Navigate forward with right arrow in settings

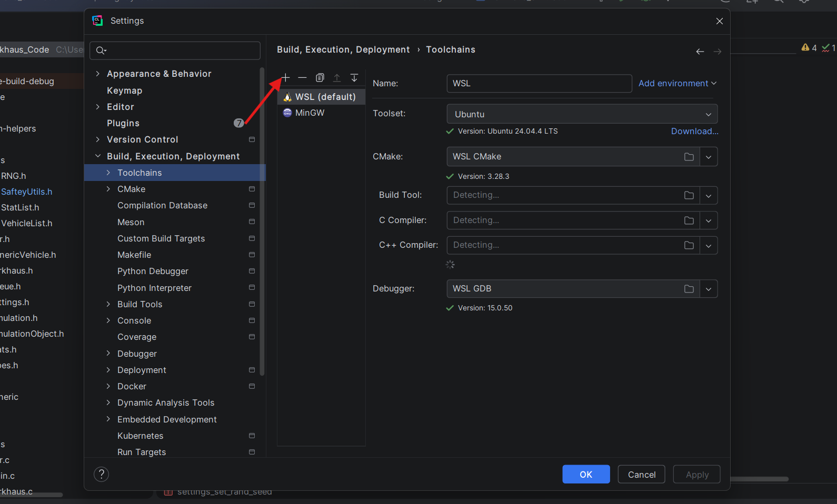coord(717,52)
